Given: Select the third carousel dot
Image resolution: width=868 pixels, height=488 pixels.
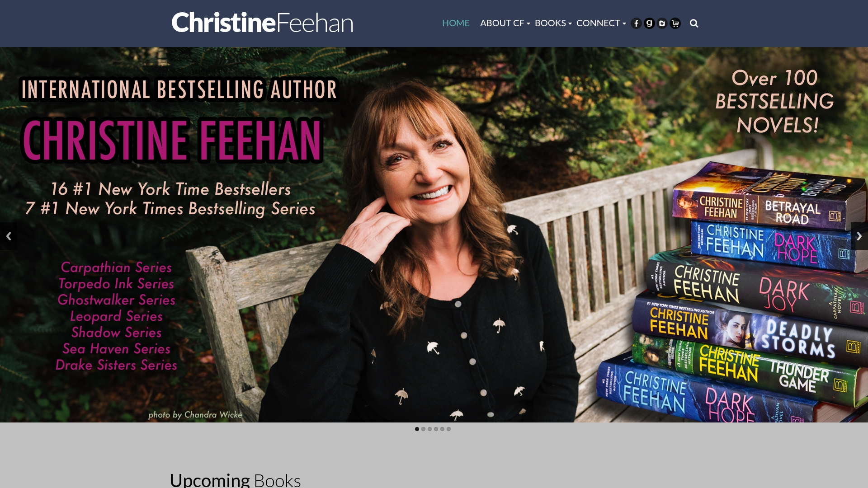Looking at the screenshot, I should tap(429, 429).
